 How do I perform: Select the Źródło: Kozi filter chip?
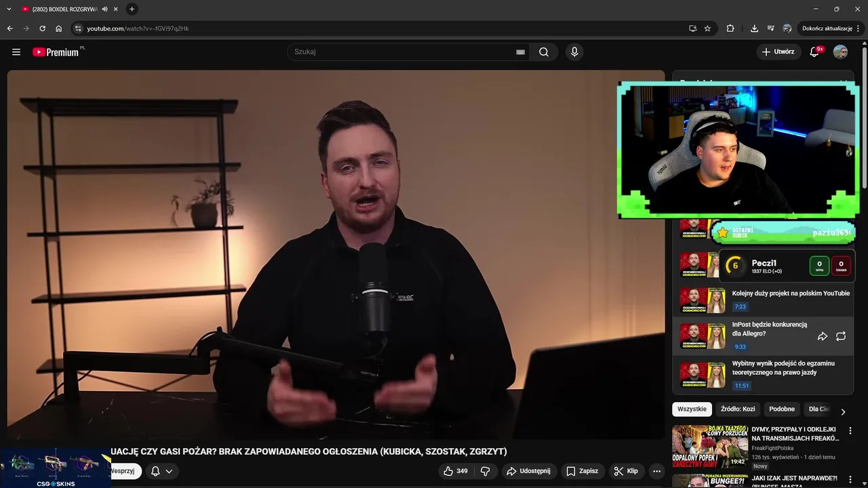coord(738,409)
